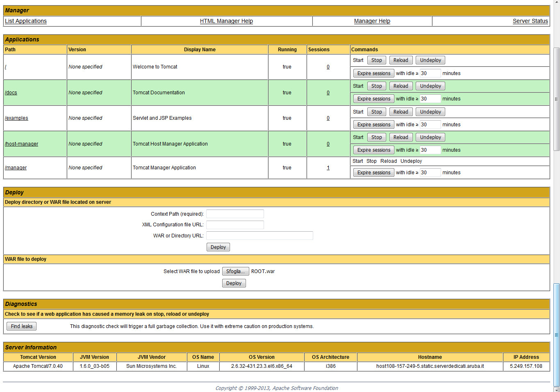Open HTML Manager Help
Image resolution: width=560 pixels, height=392 pixels.
click(226, 21)
